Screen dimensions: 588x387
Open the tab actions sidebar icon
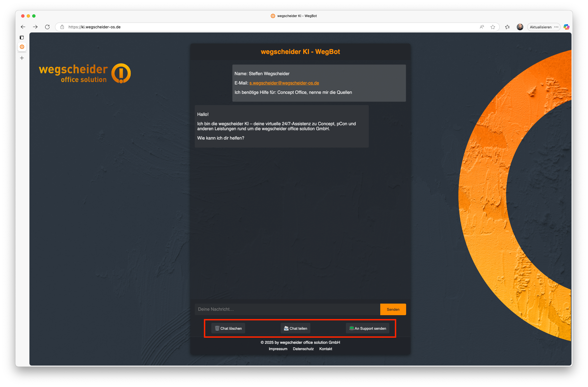(22, 37)
